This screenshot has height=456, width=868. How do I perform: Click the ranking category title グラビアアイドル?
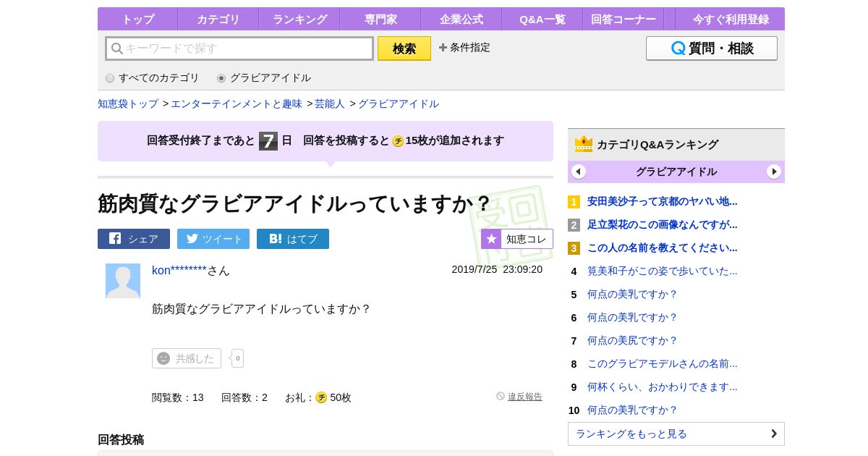676,172
